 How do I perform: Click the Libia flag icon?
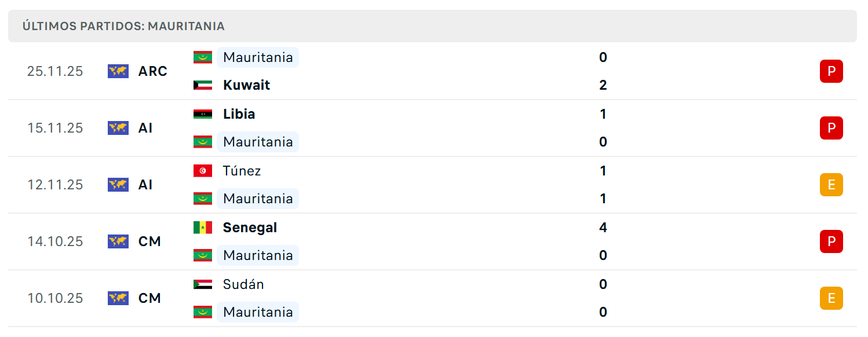[x=203, y=114]
